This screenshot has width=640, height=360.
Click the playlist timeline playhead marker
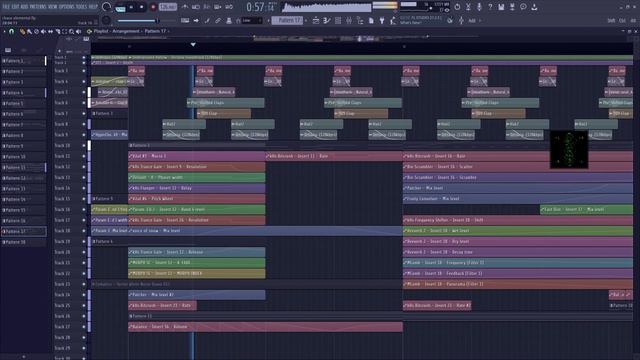[193, 44]
